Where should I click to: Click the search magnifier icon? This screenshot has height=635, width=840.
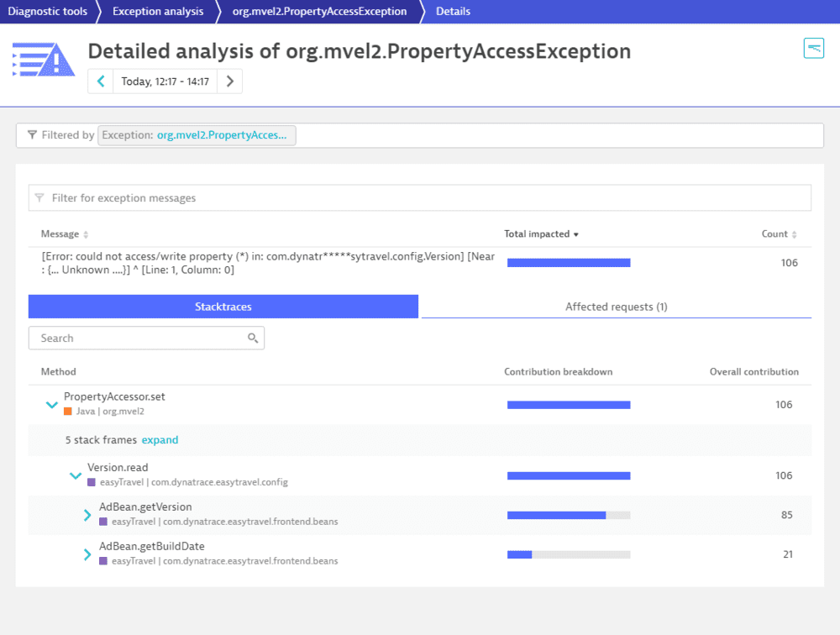click(x=253, y=338)
